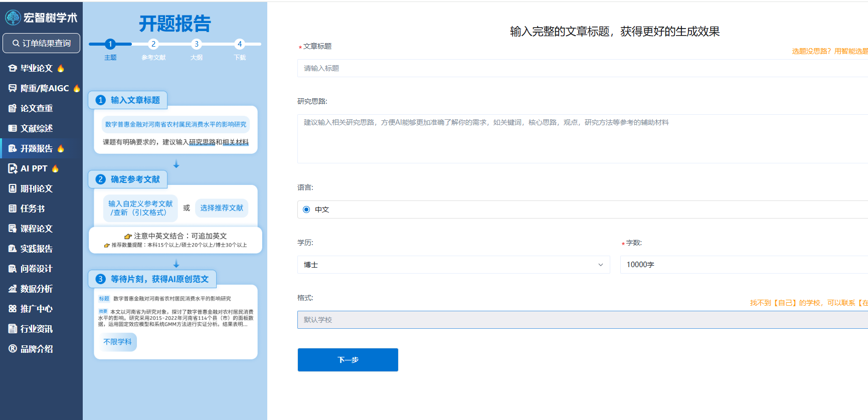Click the 文章标题 input field

point(582,68)
